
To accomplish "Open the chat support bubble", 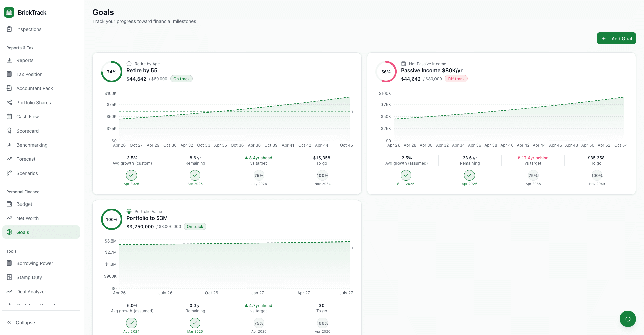I will pos(628,319).
